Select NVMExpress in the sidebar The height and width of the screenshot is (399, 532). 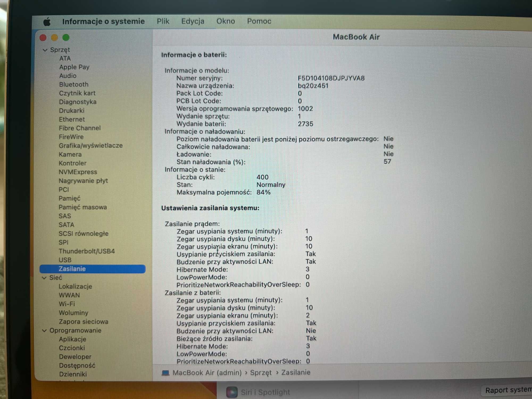(78, 172)
